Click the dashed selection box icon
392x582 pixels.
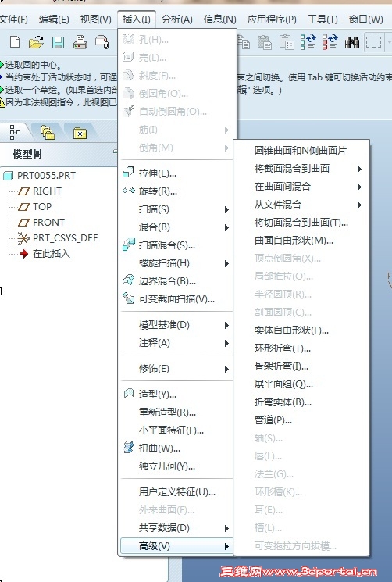point(373,42)
